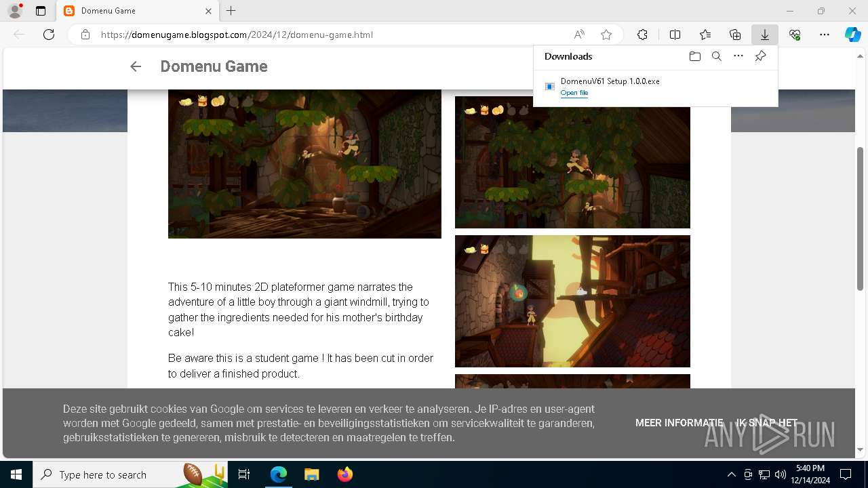The height and width of the screenshot is (488, 868).
Task: Open more options in Downloads panel
Action: (x=738, y=56)
